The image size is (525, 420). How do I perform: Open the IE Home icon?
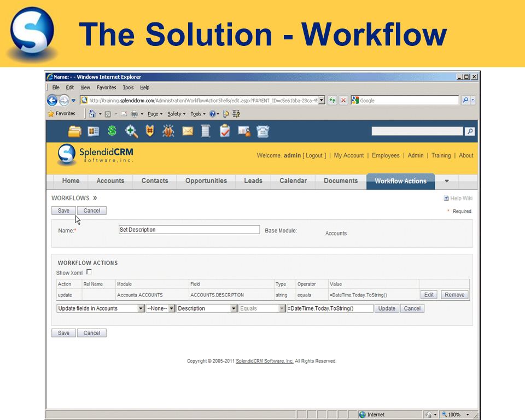92,114
